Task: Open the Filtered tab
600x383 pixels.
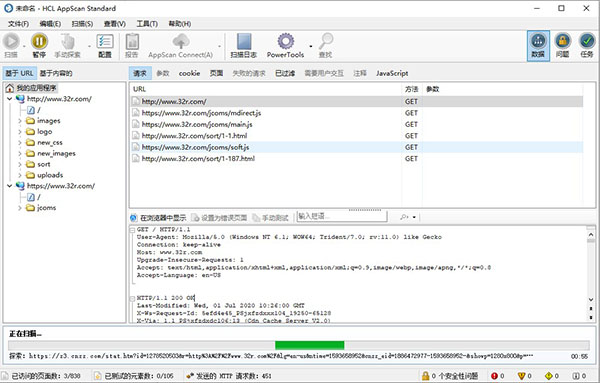Action: tap(285, 73)
